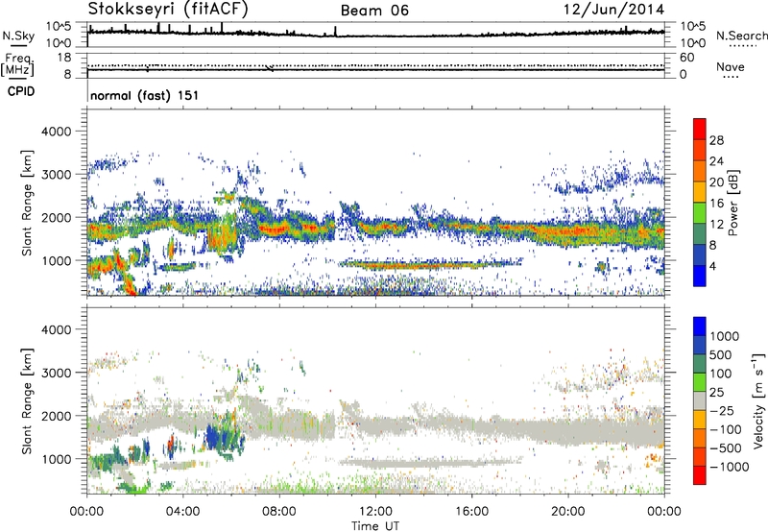
Task: Click the Freq. [MHz] axis label
Action: click(x=17, y=64)
